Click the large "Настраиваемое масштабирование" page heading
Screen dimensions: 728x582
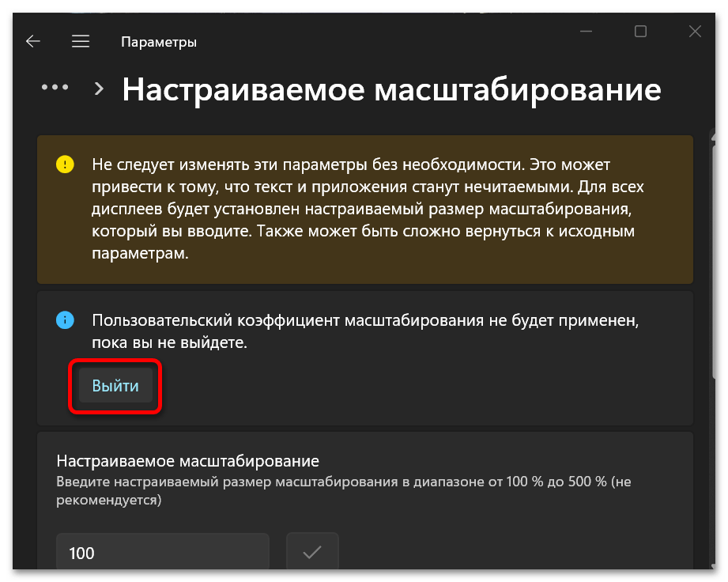391,90
